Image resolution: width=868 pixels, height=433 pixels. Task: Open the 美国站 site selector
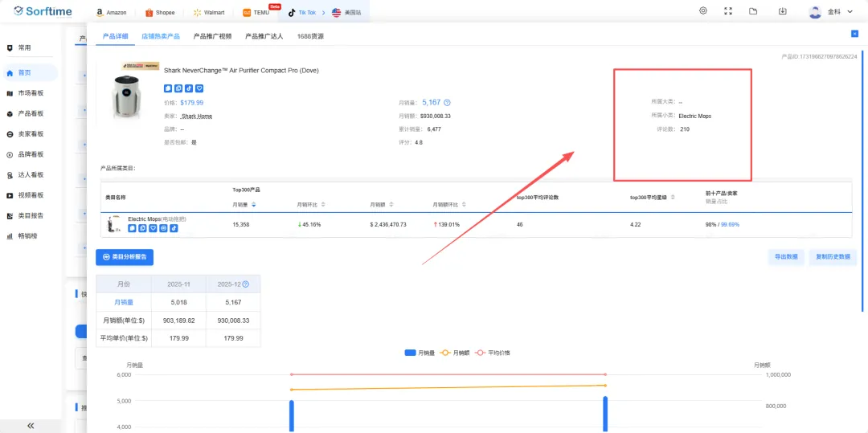347,13
